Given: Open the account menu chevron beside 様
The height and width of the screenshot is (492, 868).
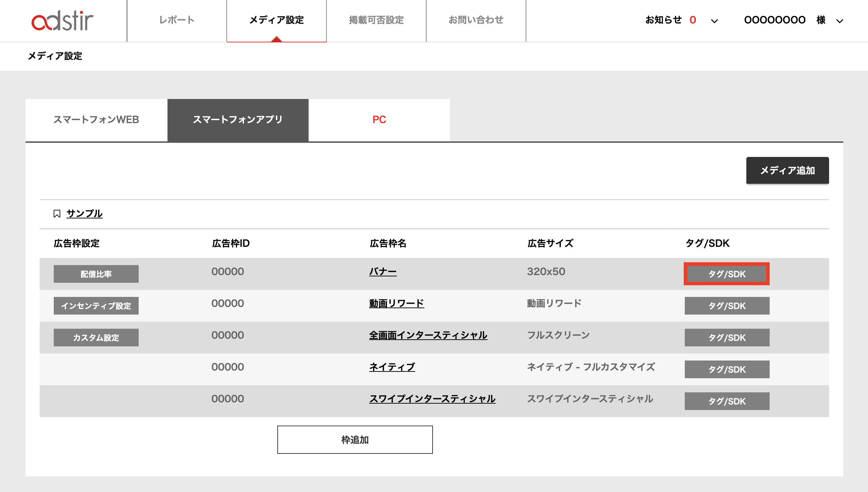Looking at the screenshot, I should [x=840, y=21].
